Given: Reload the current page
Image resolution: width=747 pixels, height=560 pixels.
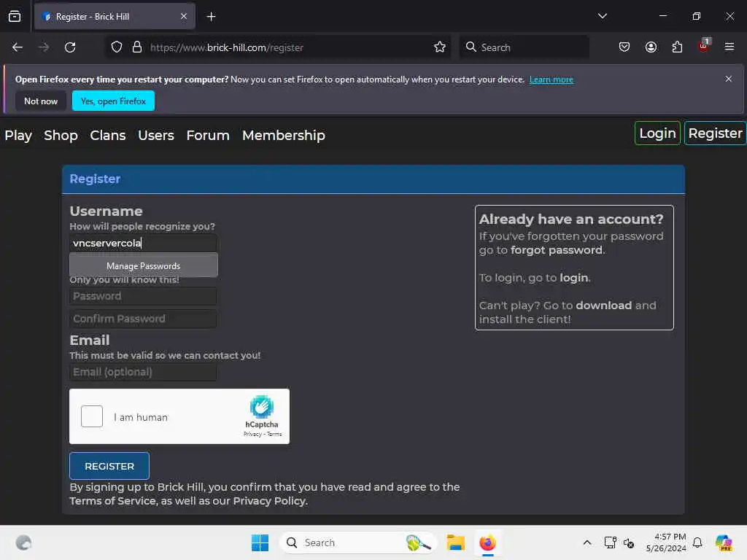Looking at the screenshot, I should point(70,47).
